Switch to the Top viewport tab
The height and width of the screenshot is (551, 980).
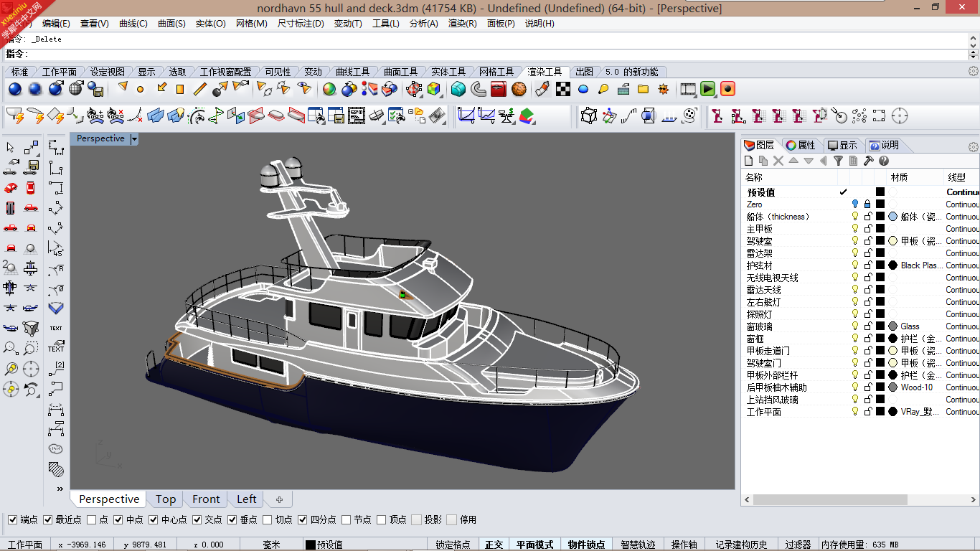pos(166,499)
